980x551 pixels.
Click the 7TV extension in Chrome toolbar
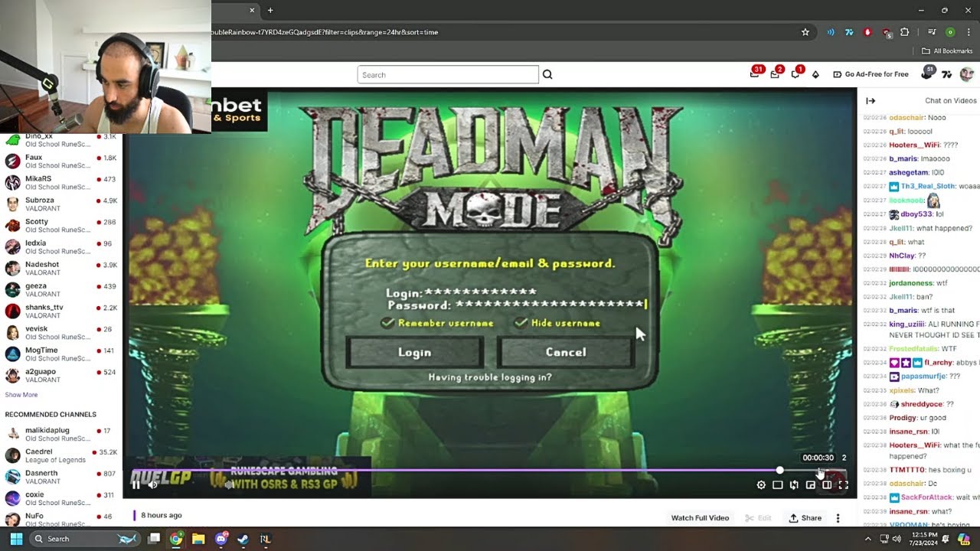tap(849, 32)
